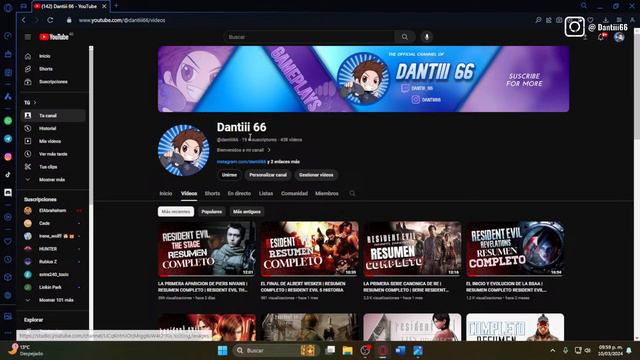Open ElAbraham subscription channel
The height and width of the screenshot is (360, 640).
tap(54, 211)
